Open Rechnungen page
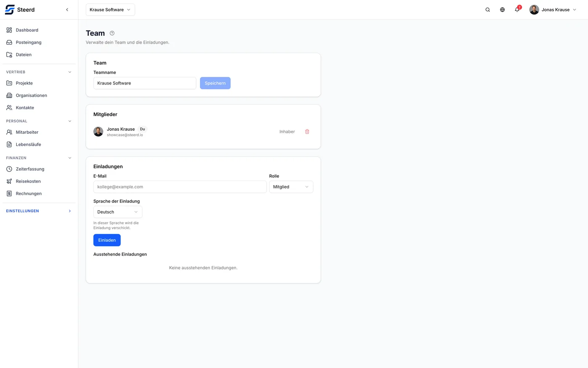The height and width of the screenshot is (368, 588). [29, 193]
